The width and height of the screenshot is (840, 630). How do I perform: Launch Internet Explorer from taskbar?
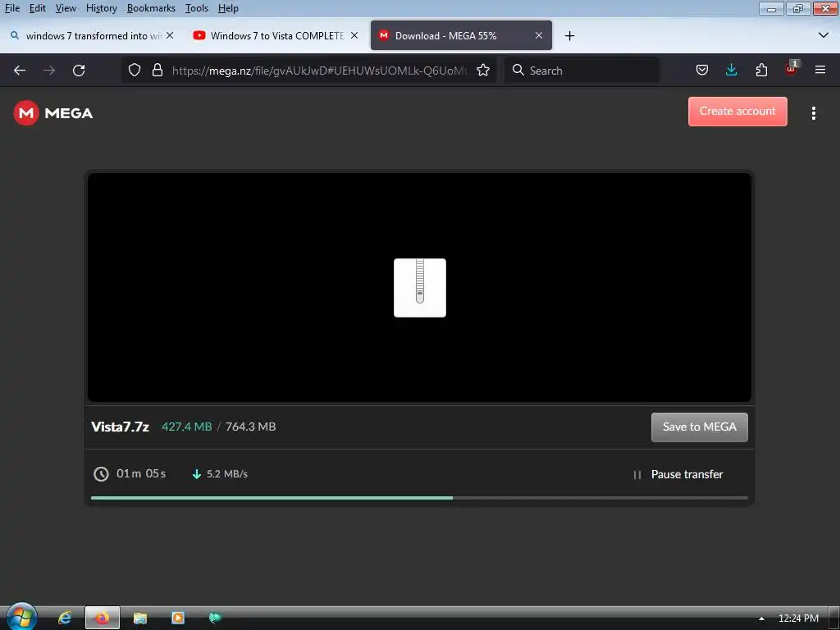[65, 619]
